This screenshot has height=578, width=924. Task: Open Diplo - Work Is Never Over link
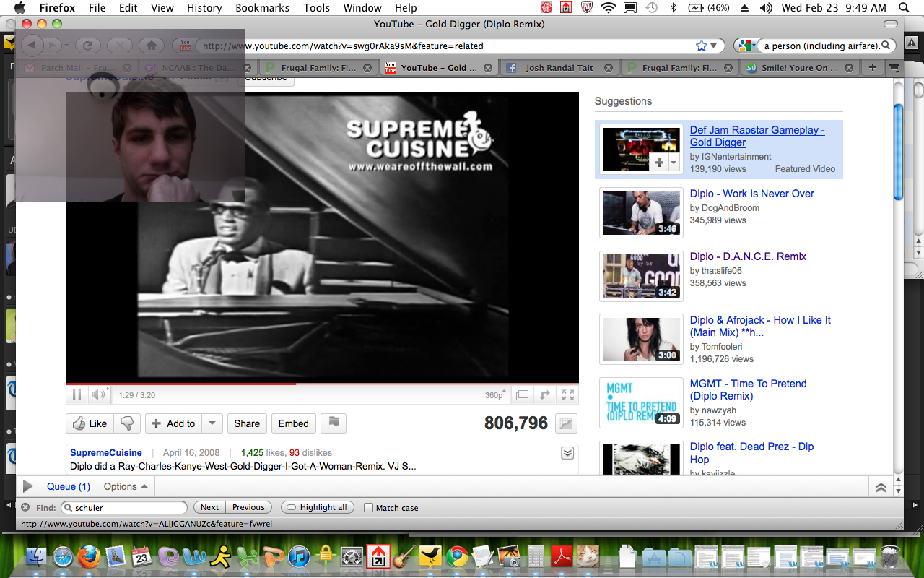tap(751, 194)
